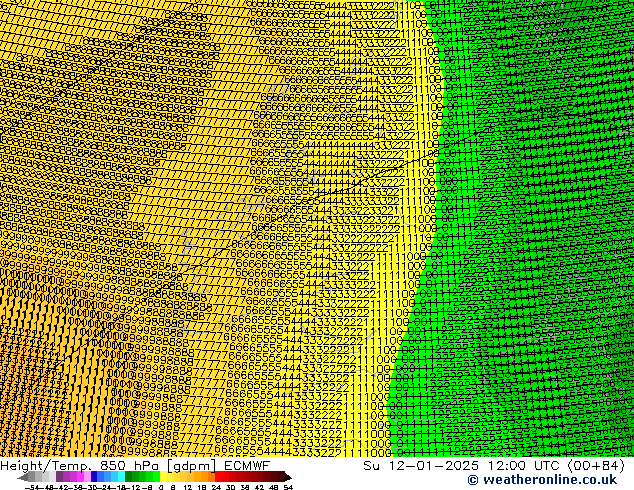Click the '24' legend scale value
The image size is (634, 490).
pos(216,488)
